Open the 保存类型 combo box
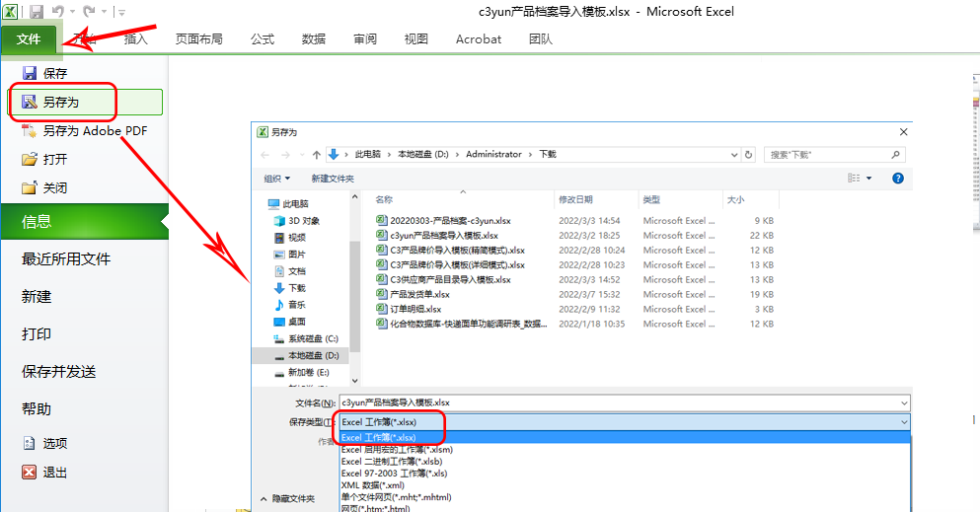This screenshot has height=512, width=980. (x=625, y=422)
